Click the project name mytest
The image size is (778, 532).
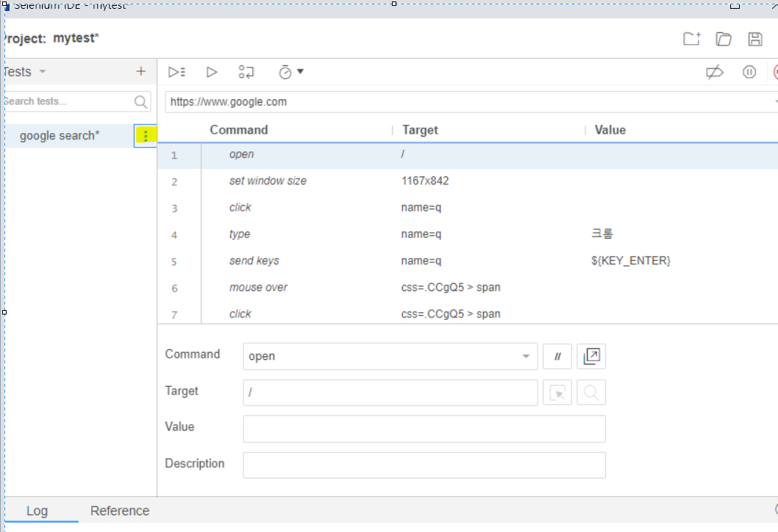[76, 38]
